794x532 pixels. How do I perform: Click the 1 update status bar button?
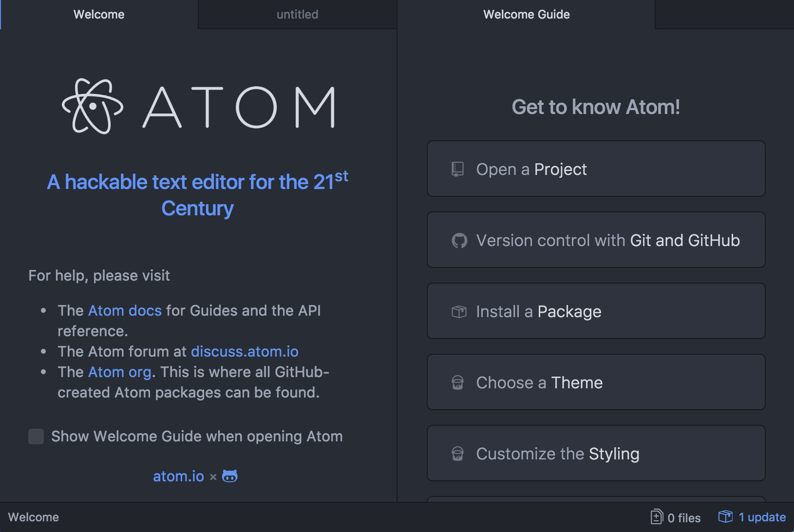(x=762, y=517)
